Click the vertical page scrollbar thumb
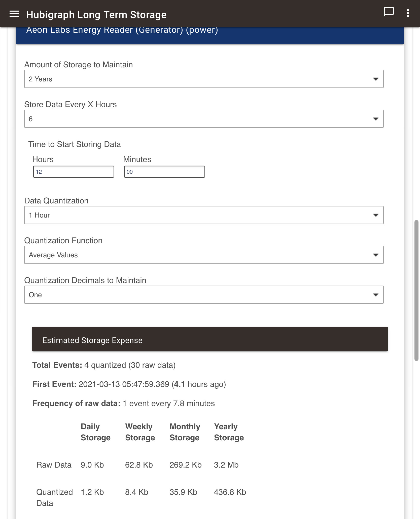 pyautogui.click(x=416, y=290)
